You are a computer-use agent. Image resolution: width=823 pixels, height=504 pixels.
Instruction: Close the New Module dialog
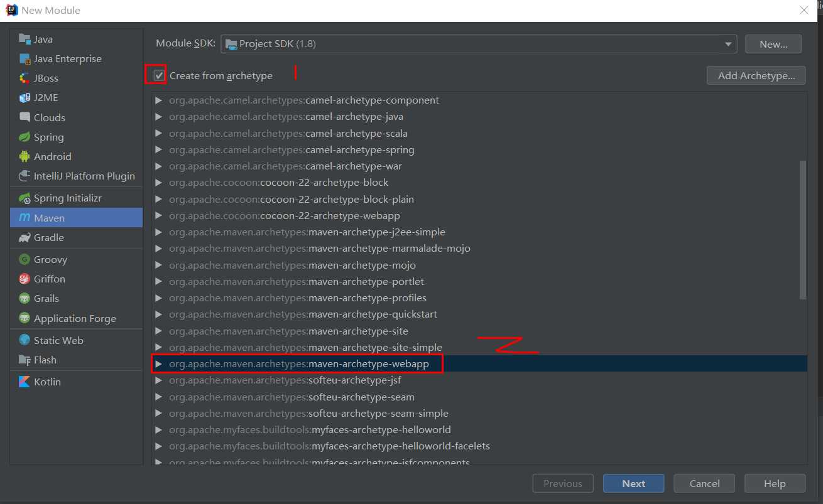pos(804,10)
